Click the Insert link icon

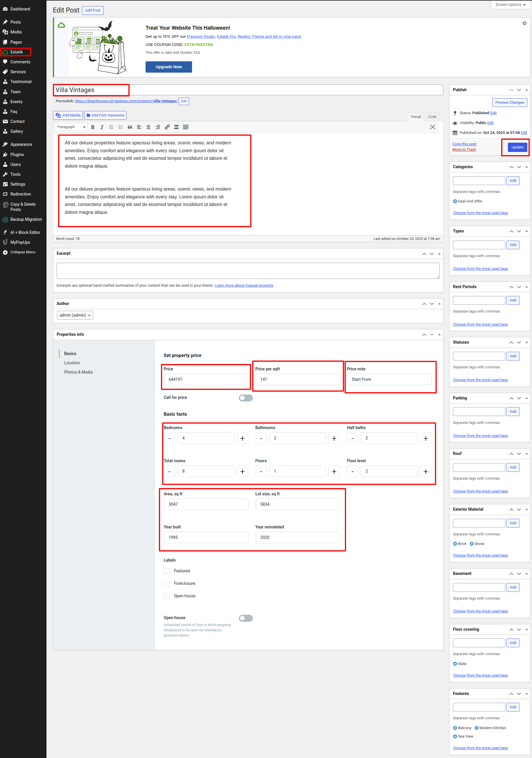[167, 127]
